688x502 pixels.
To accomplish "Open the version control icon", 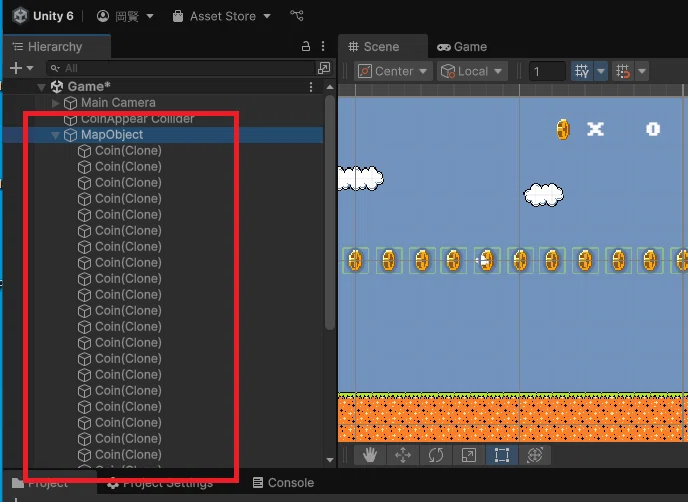I will 297,15.
